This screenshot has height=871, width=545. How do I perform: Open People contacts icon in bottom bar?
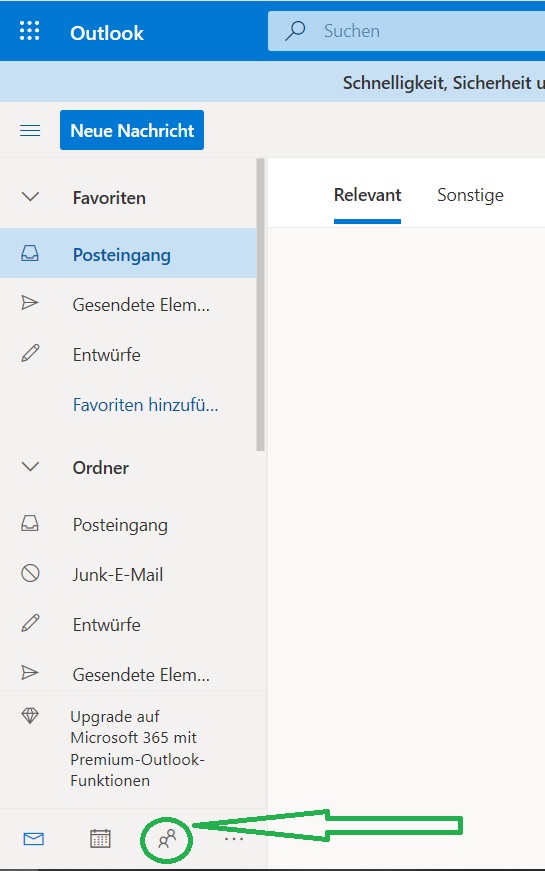pos(167,839)
